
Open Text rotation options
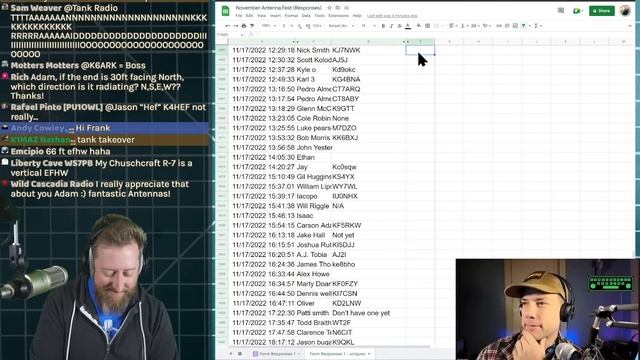(486, 26)
